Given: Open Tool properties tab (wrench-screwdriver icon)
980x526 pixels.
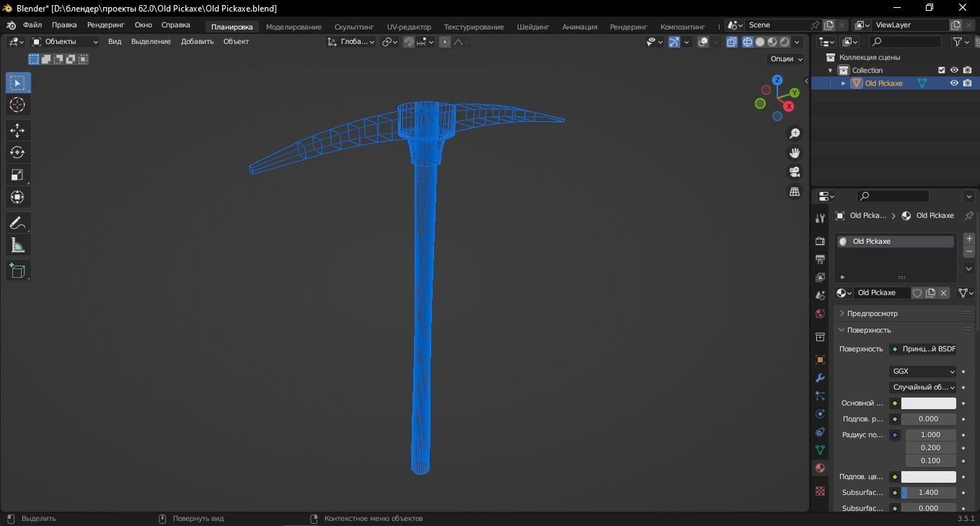Looking at the screenshot, I should coord(820,219).
